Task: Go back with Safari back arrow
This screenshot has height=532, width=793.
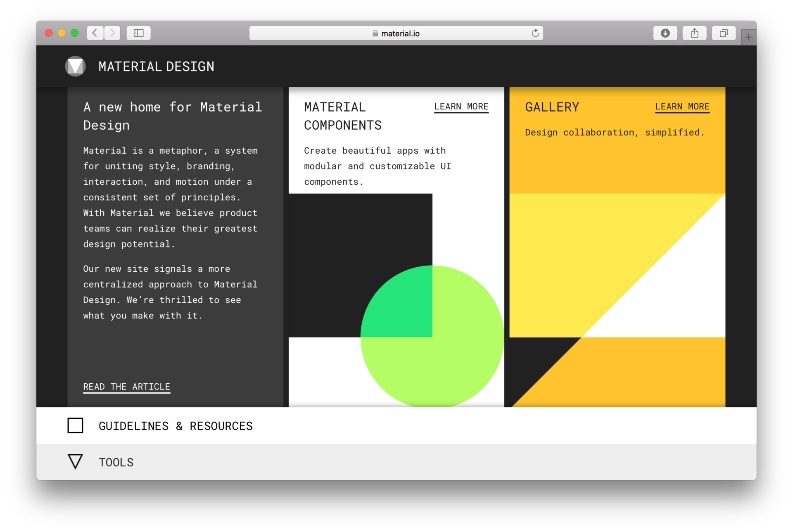Action: pyautogui.click(x=95, y=33)
